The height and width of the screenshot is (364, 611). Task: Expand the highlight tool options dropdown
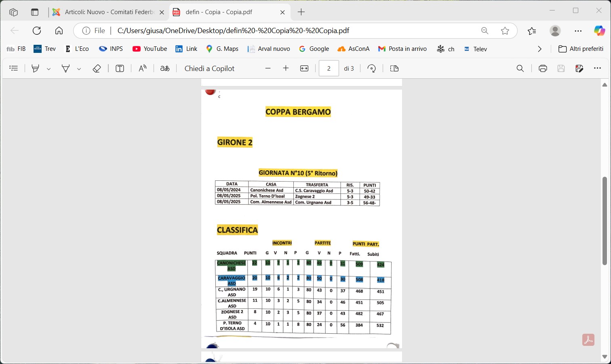click(x=48, y=69)
